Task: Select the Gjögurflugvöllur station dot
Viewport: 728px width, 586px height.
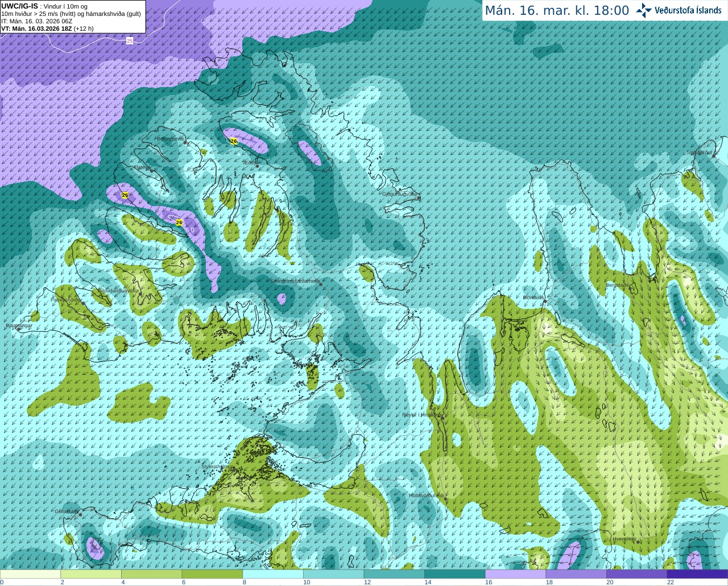Action: [x=419, y=197]
